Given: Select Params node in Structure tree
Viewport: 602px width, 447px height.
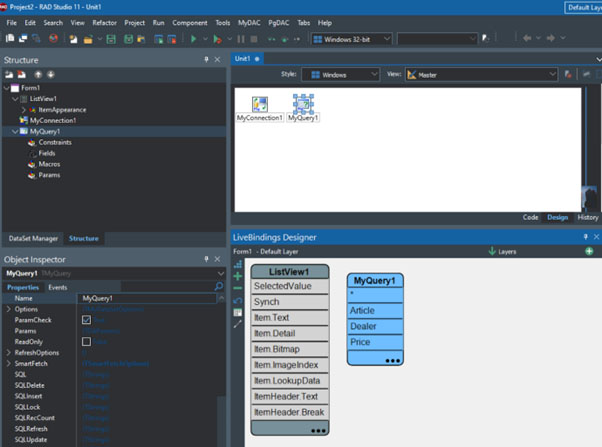Looking at the screenshot, I should 49,175.
